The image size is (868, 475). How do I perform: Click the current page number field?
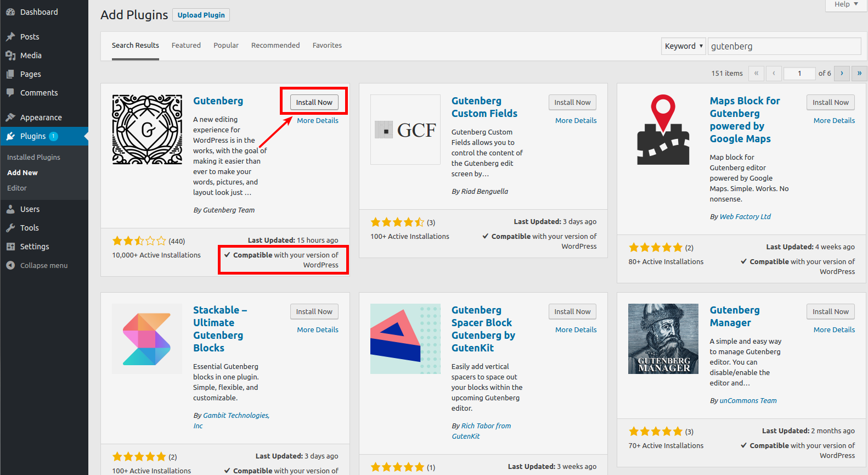pyautogui.click(x=799, y=73)
